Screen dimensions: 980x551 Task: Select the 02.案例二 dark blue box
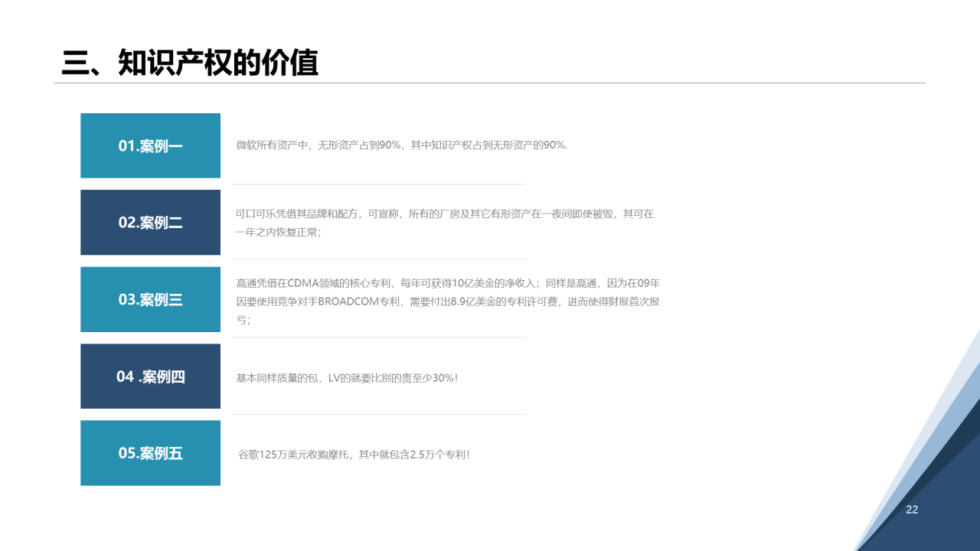[150, 222]
